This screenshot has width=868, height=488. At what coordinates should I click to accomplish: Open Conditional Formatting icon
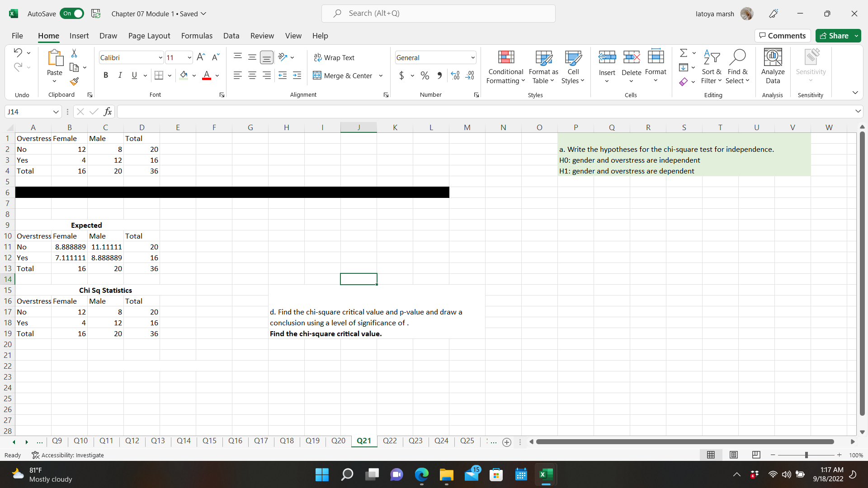pyautogui.click(x=506, y=57)
